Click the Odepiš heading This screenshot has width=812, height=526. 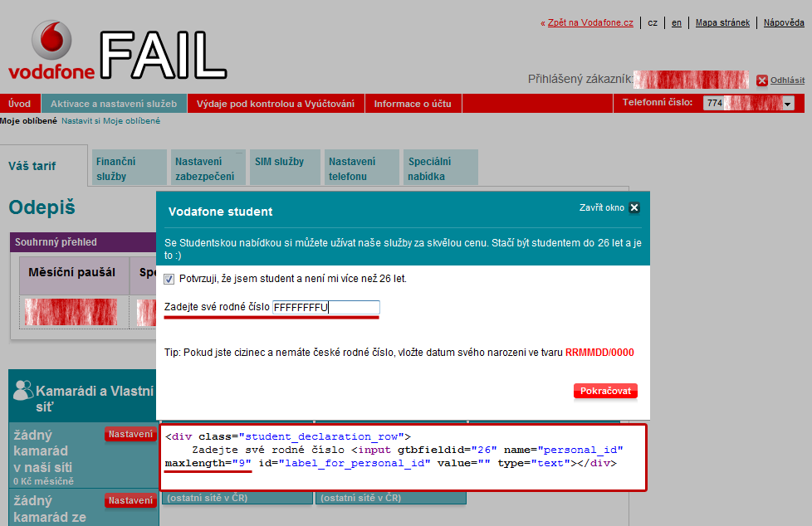[42, 207]
